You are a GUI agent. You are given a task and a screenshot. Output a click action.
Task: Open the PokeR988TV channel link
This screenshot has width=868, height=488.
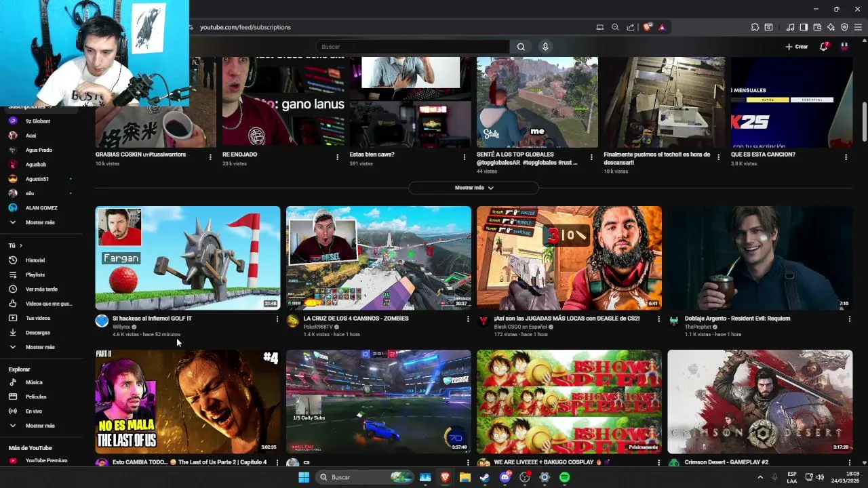318,327
